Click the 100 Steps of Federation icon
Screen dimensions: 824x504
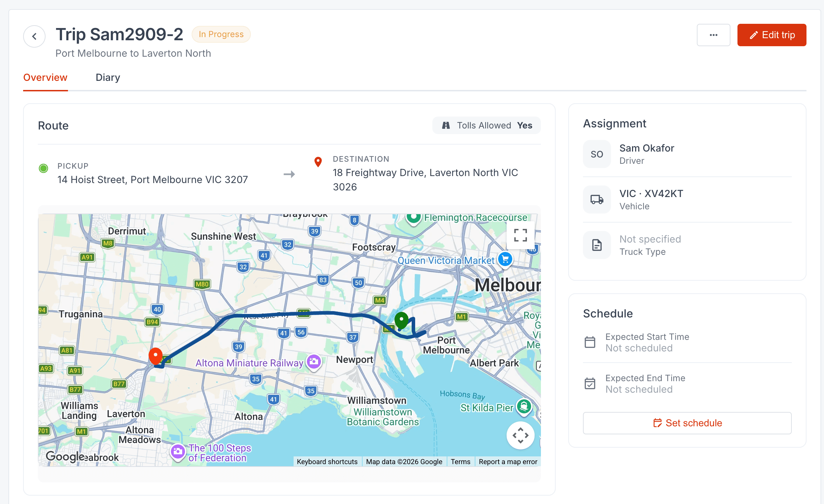click(178, 452)
